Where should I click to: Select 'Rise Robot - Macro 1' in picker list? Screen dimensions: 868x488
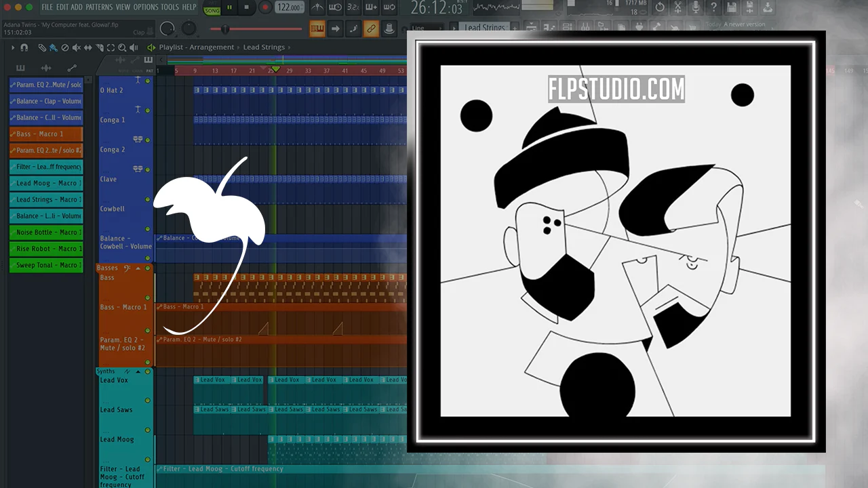(x=46, y=249)
